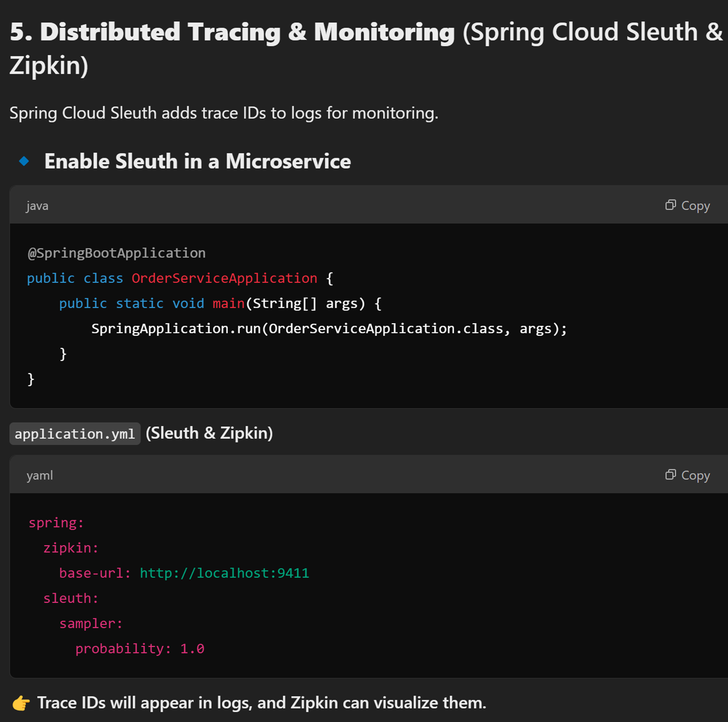
Task: Copy the yaml code block
Action: [x=687, y=475]
